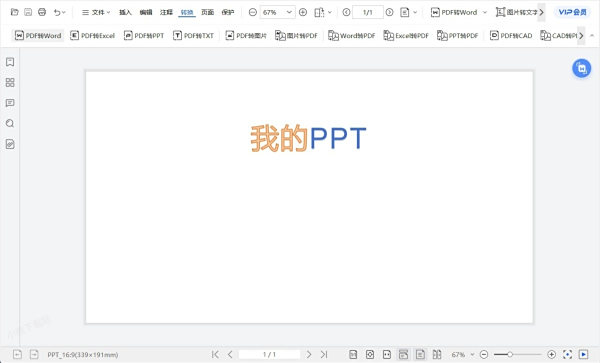Viewport: 600px width, 363px height.
Task: Show more tools in top toolbar overflow arrow
Action: click(x=541, y=12)
